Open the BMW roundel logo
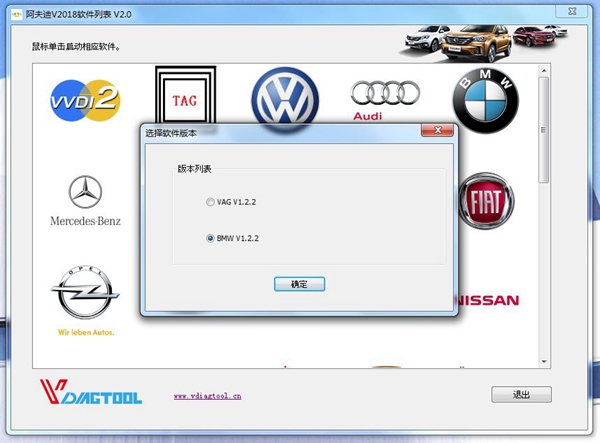 pos(486,101)
